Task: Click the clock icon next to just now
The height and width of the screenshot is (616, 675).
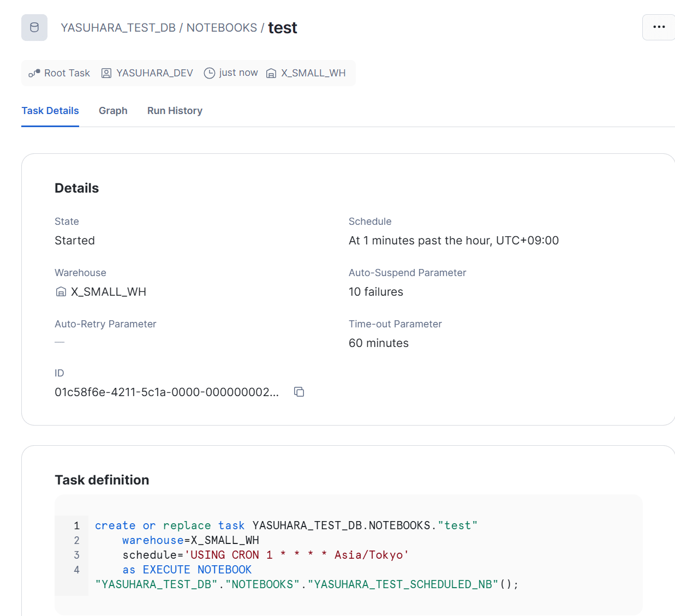Action: coord(210,73)
